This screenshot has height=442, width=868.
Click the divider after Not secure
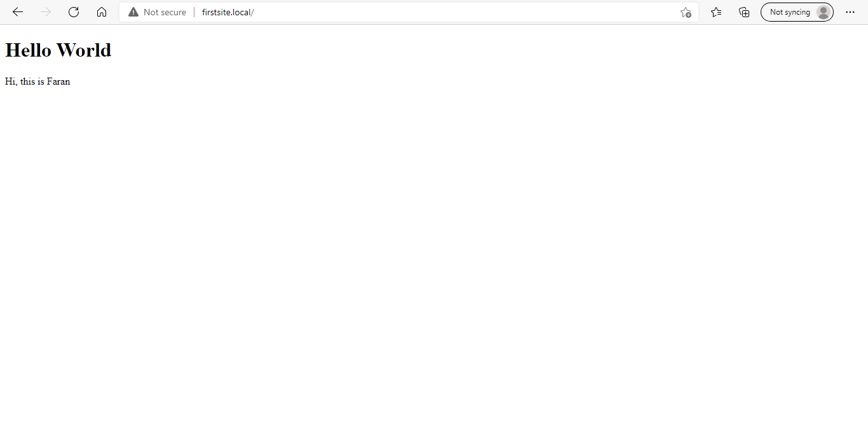coord(194,12)
